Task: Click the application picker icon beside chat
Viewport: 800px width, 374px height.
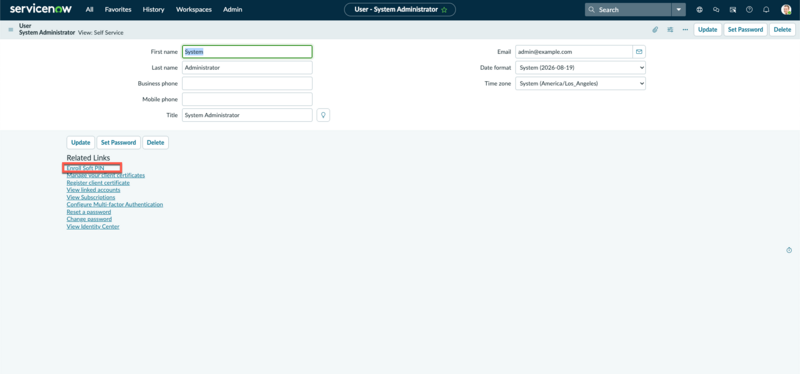Action: 733,10
